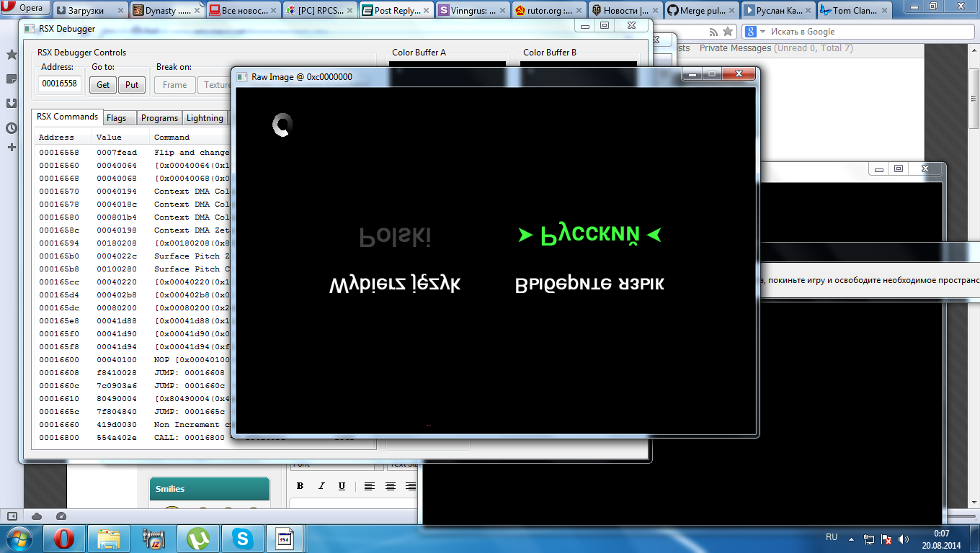
Task: Close the Dynasty browser tab
Action: [197, 11]
